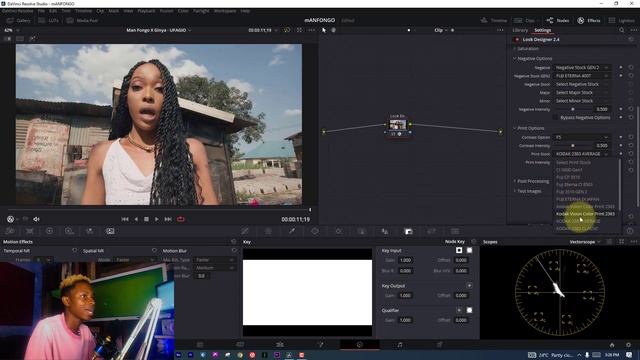This screenshot has height=360, width=640.
Task: Open the Negative dropdown showing Negative Stock GEN 2
Action: [582, 67]
